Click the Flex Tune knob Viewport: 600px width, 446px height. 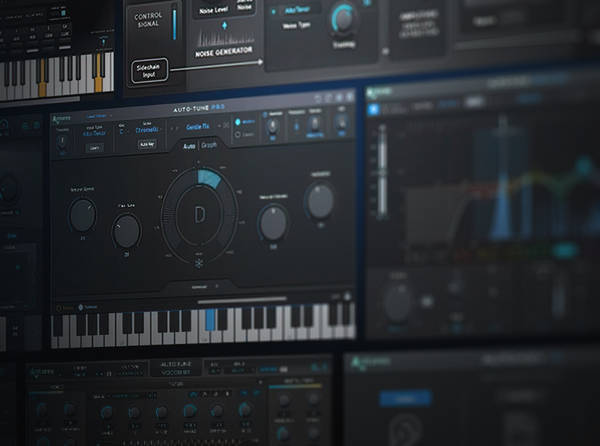(x=126, y=231)
